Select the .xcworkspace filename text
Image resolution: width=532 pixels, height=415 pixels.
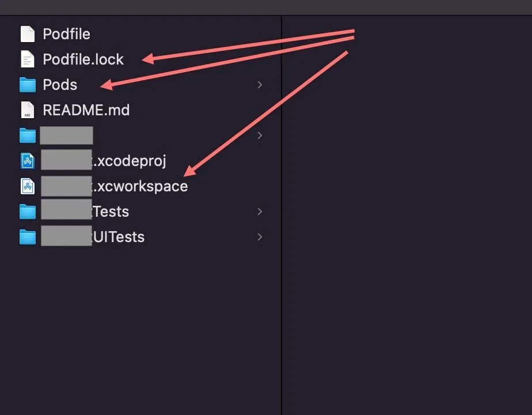point(141,186)
